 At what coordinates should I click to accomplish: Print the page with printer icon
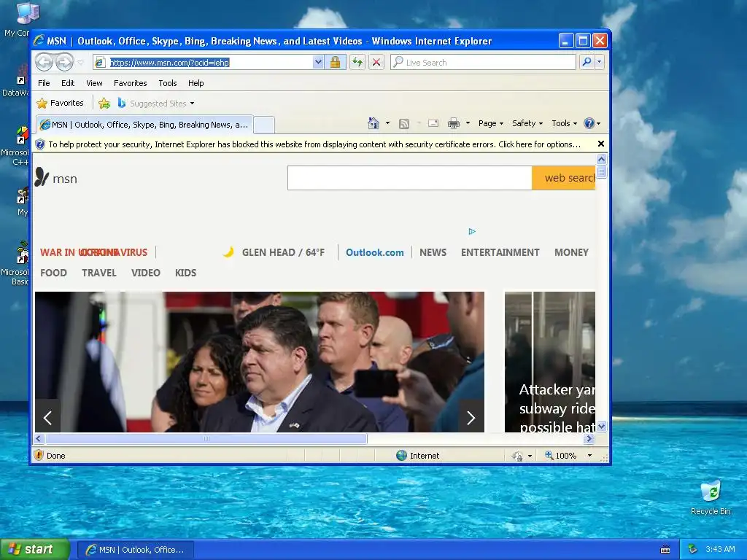coord(454,124)
